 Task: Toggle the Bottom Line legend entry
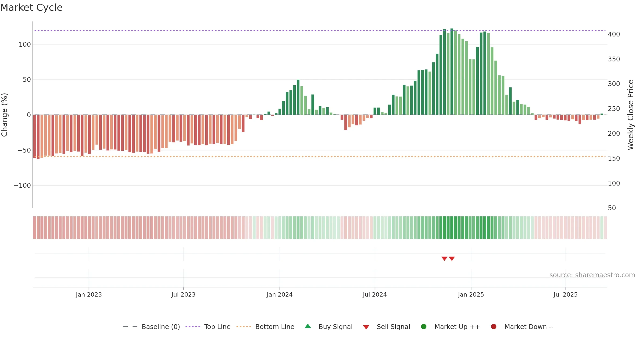coord(265,327)
